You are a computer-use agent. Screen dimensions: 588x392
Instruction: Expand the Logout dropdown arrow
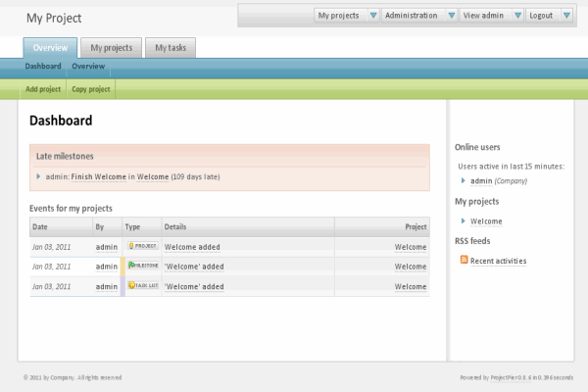pos(568,16)
